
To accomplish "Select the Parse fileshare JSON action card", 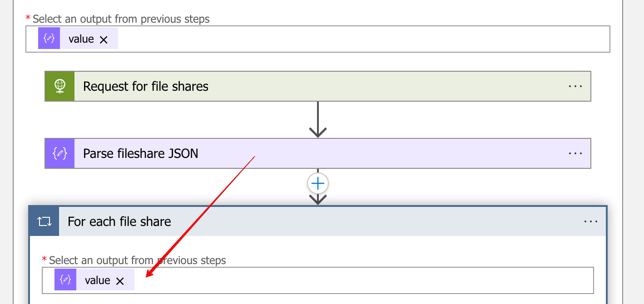I will pyautogui.click(x=318, y=153).
